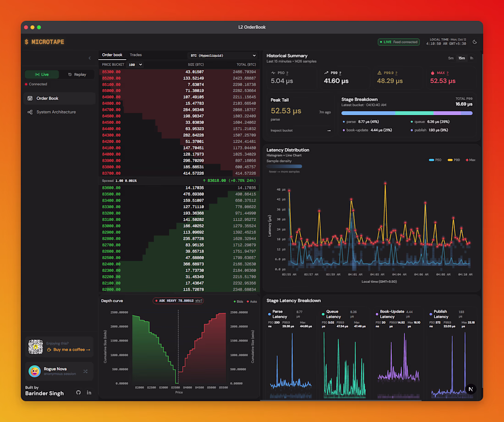This screenshot has width=504, height=422.
Task: Select the 5m time range
Action: point(451,58)
